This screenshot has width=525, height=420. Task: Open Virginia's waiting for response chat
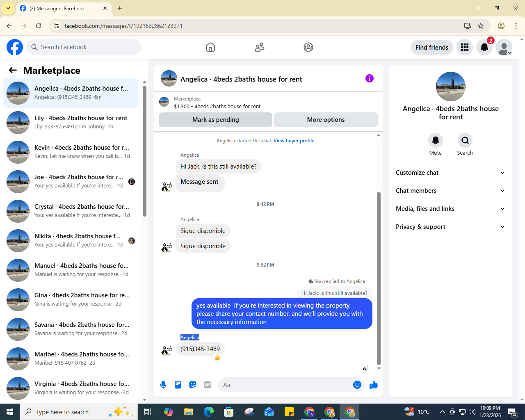pyautogui.click(x=71, y=388)
